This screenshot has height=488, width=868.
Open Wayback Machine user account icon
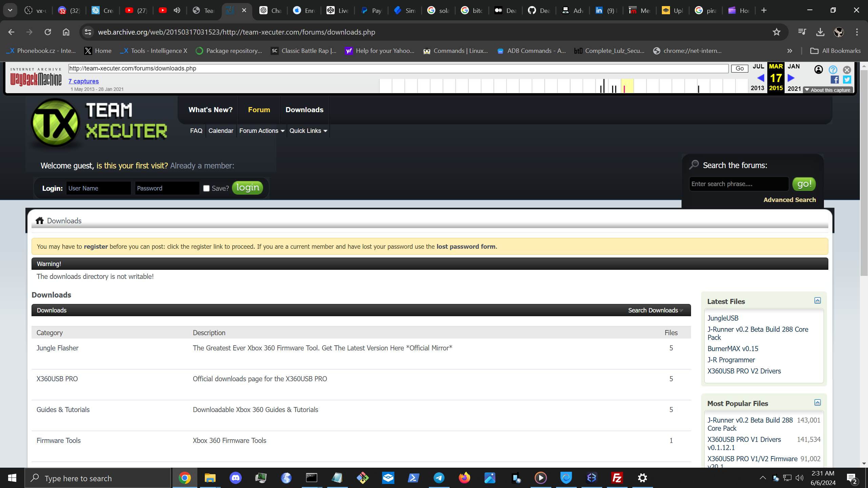point(818,69)
